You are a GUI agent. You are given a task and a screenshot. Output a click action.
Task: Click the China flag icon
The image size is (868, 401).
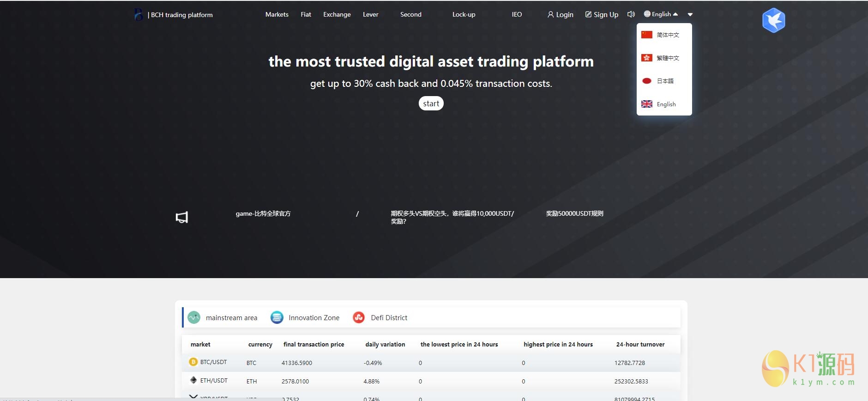[x=647, y=35]
